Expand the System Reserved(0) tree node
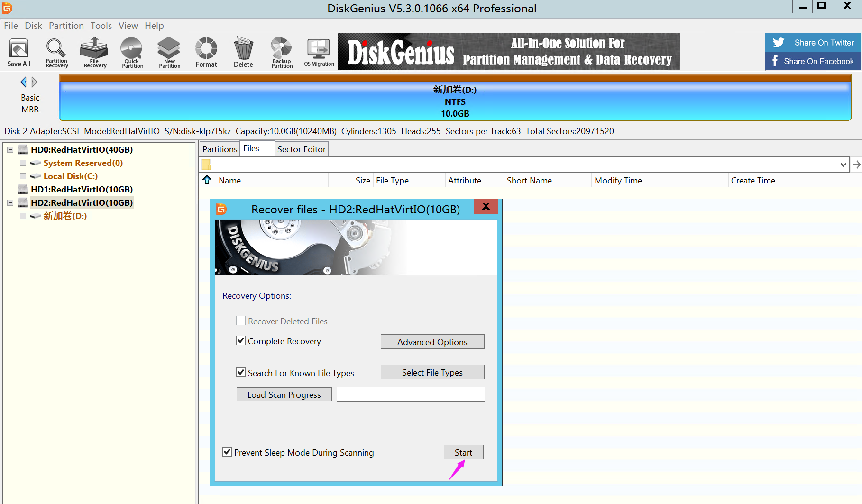This screenshot has width=862, height=504. click(x=23, y=163)
